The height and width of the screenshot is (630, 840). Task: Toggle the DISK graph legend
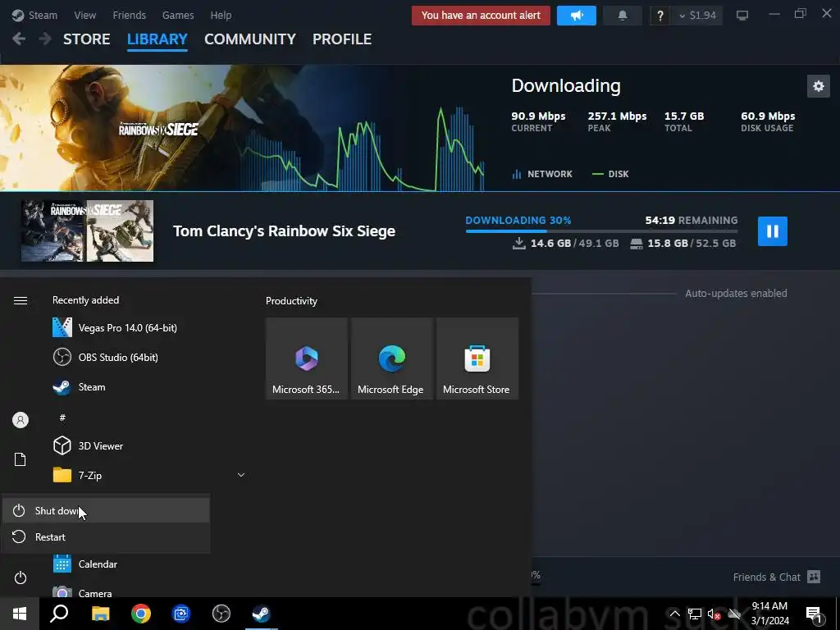[610, 174]
